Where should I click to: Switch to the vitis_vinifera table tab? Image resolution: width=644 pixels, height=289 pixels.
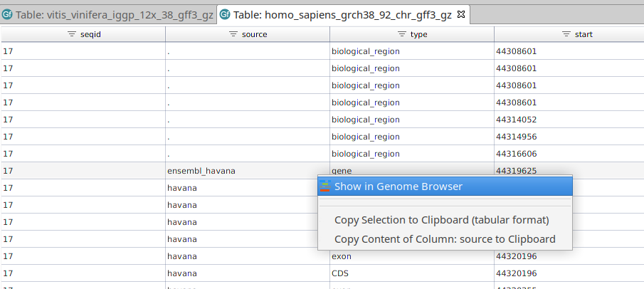[114, 14]
